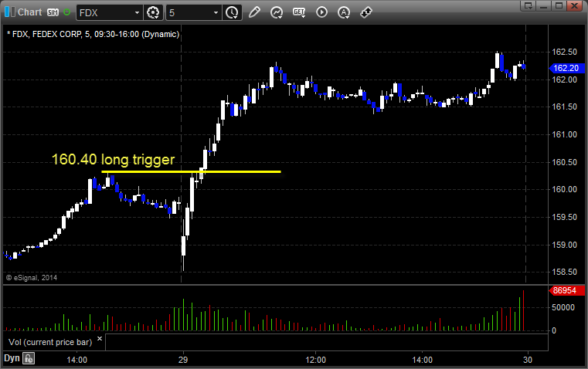This screenshot has width=588, height=369.
Task: Click the 158.50 price axis label
Action: pyautogui.click(x=564, y=272)
